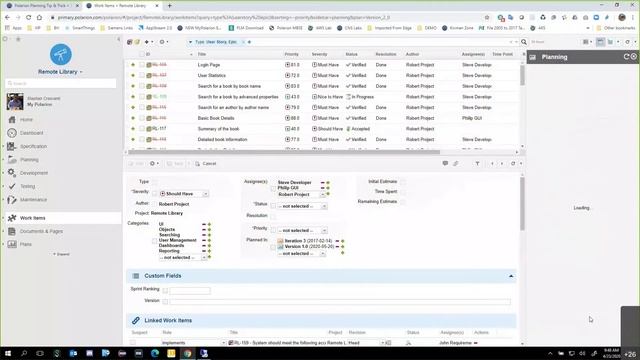Screen dimensions: 640x360
Task: Open the Testing sidebar section
Action: (x=27, y=186)
